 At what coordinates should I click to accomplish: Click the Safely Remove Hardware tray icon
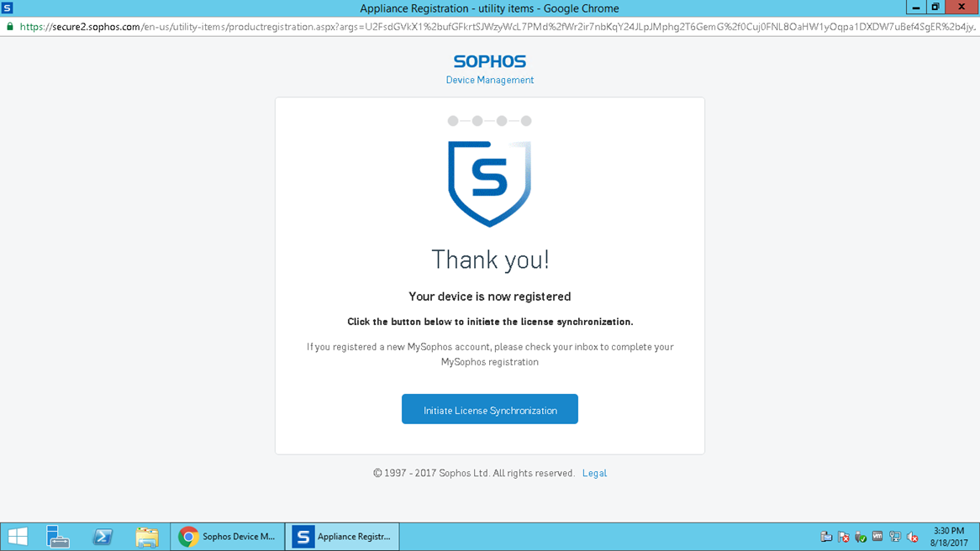[x=861, y=537]
